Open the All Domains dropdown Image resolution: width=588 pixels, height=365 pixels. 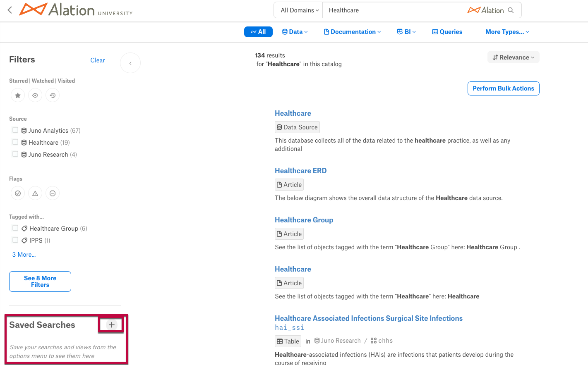point(300,10)
